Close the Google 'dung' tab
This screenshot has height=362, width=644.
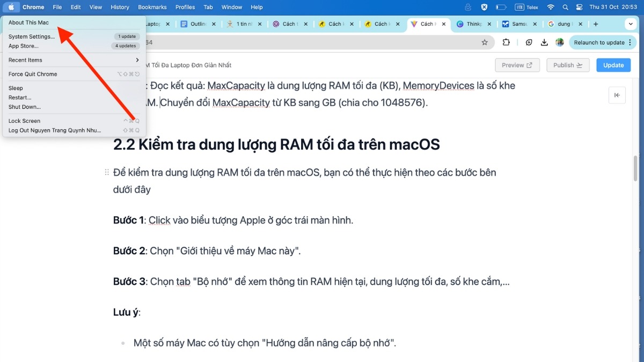click(x=581, y=24)
